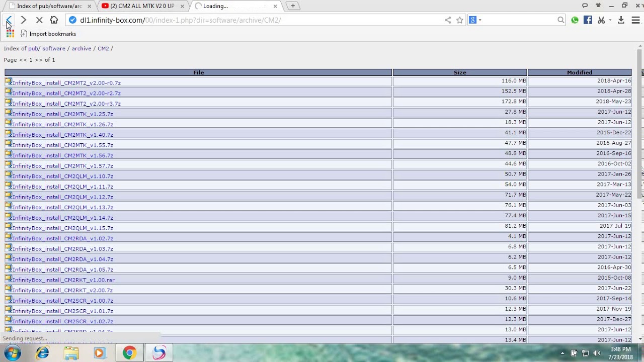Click the magnifier search icon
The image size is (644, 362).
point(561,20)
